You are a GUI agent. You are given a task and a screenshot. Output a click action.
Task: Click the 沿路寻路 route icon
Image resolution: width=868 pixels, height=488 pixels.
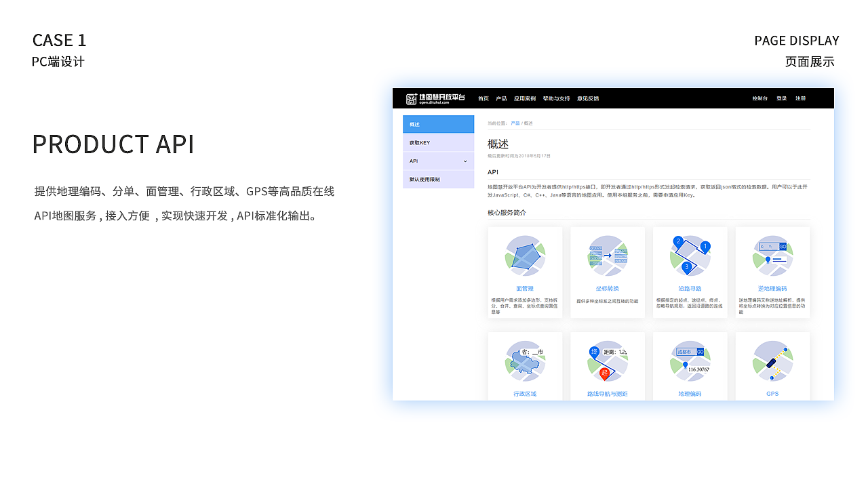(x=690, y=256)
